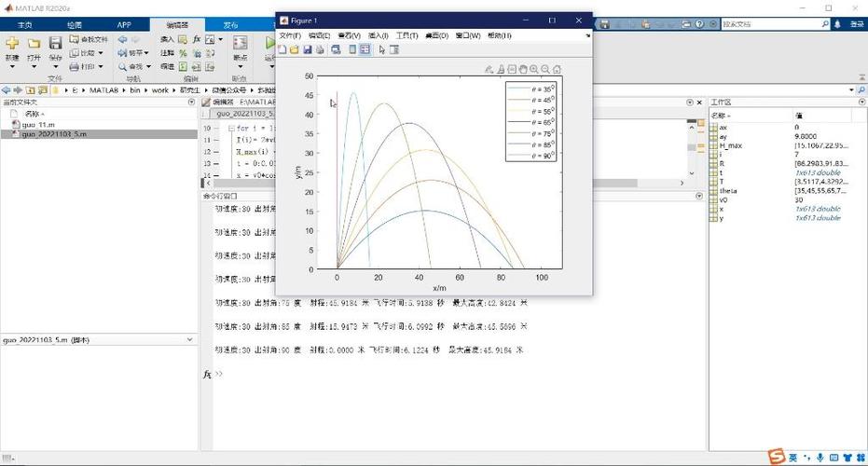Image resolution: width=868 pixels, height=466 pixels.
Task: Toggle Edit Plot arrow in Figure toolbar
Action: point(382,49)
